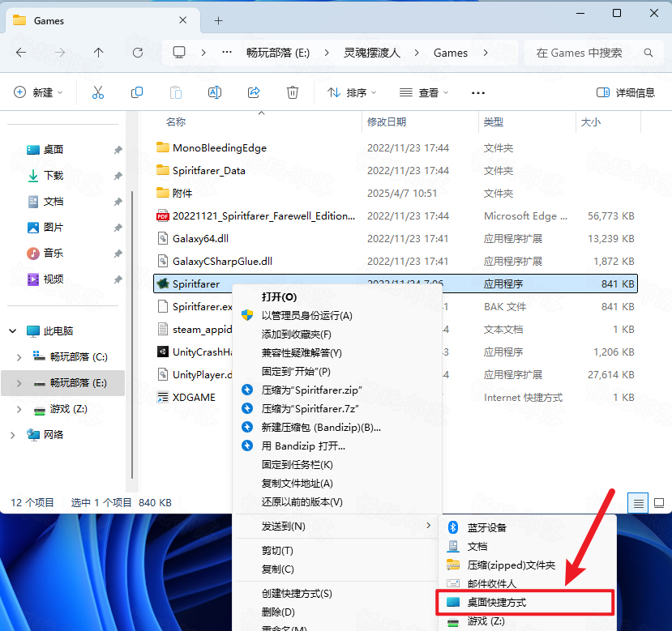Select 桌面快捷方式 in Send to submenu
The image size is (672, 631).
[x=525, y=603]
